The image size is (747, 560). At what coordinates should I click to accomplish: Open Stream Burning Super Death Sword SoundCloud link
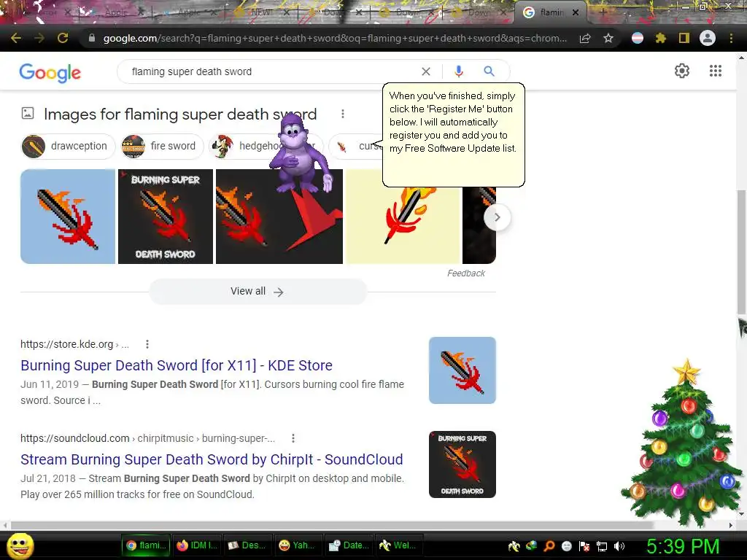(212, 459)
